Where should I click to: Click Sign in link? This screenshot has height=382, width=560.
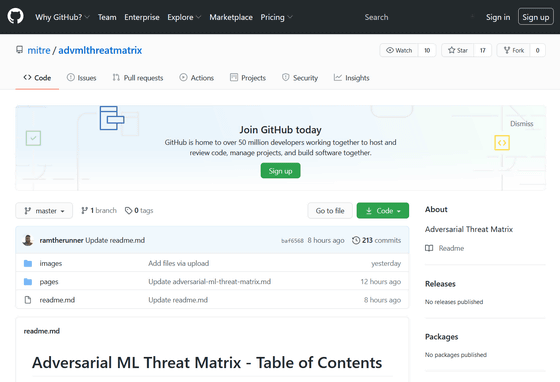(x=498, y=17)
